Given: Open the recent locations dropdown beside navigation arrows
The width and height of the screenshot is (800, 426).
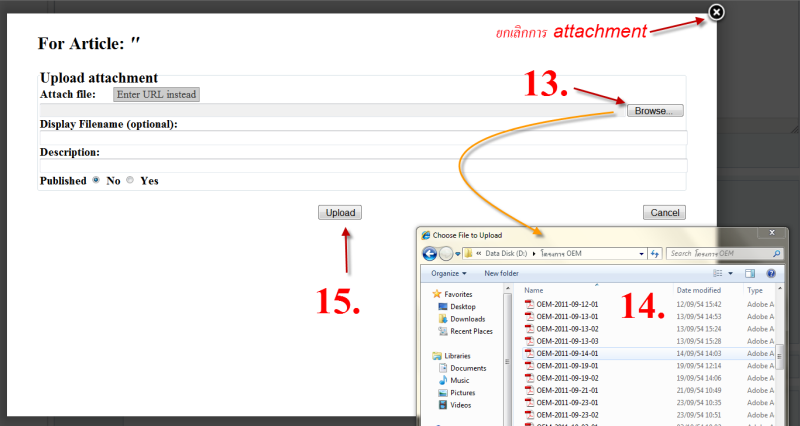Looking at the screenshot, I should point(458,254).
